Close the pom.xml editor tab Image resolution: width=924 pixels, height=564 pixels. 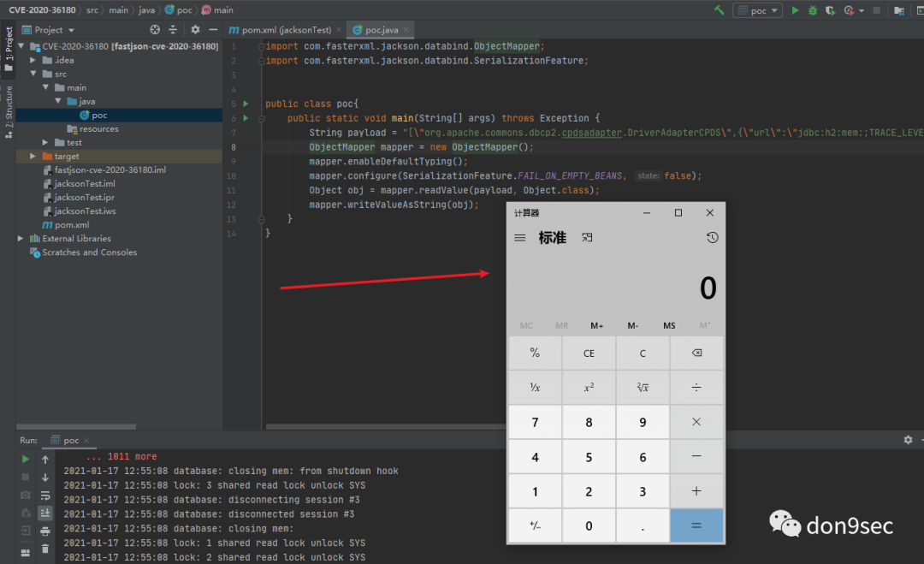[339, 30]
